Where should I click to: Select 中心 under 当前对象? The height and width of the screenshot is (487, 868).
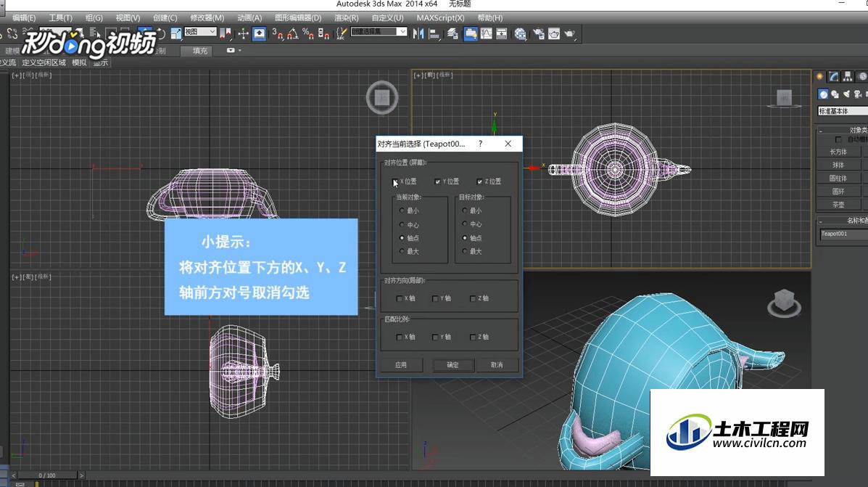click(x=402, y=224)
